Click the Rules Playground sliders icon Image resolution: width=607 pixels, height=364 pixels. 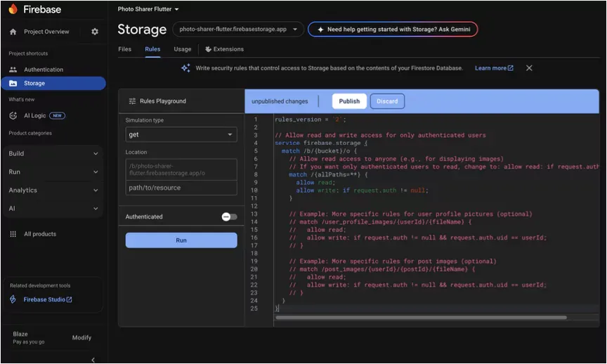coord(132,101)
